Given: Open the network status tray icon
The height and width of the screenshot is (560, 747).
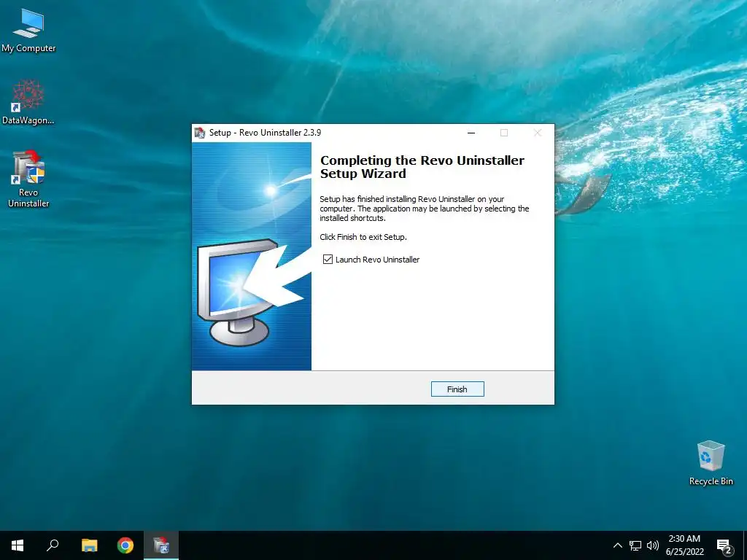Looking at the screenshot, I should [635, 545].
